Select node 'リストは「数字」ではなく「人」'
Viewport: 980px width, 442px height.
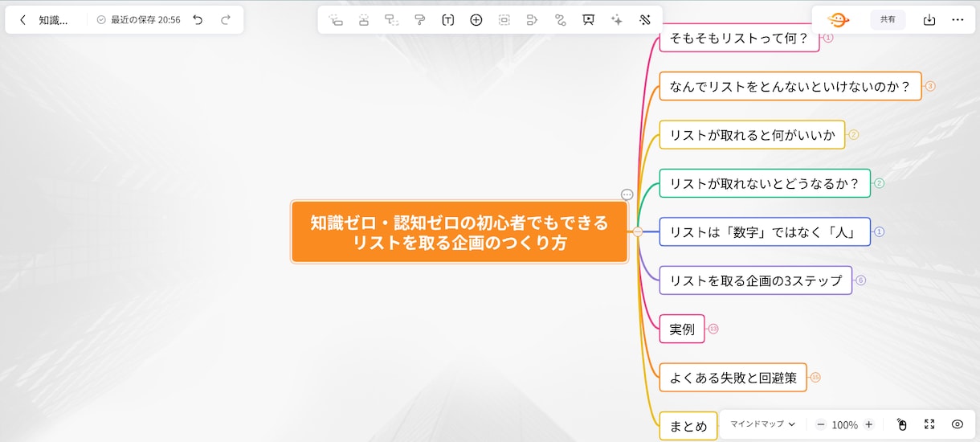tap(765, 231)
